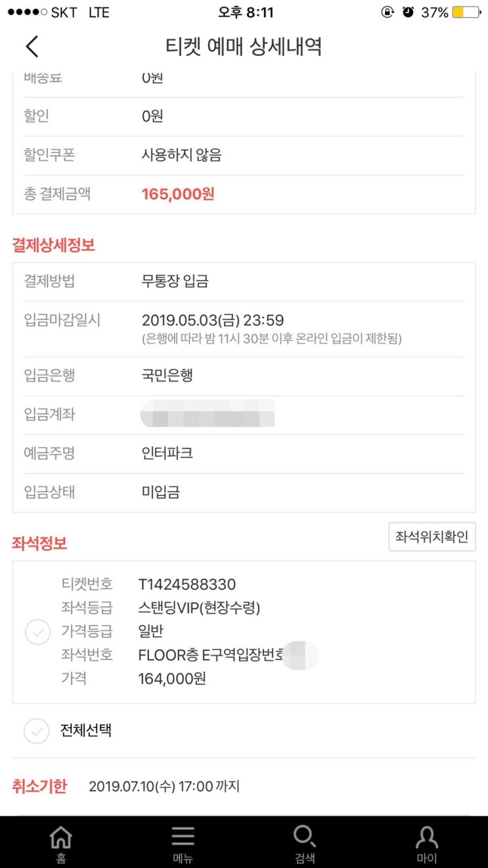This screenshot has height=868, width=488.
Task: Tap the 취소기한 deadline row
Action: [244, 786]
